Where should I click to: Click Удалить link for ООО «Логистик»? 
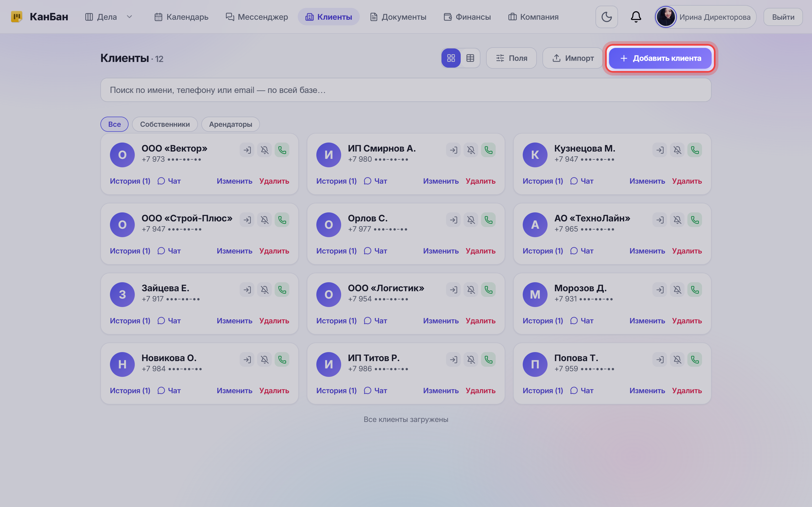(480, 321)
